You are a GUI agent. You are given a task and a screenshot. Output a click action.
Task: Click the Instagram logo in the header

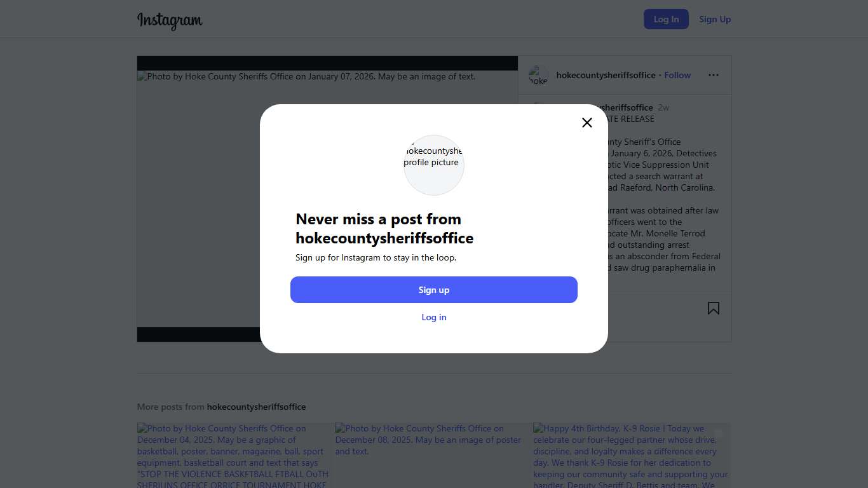tap(170, 20)
